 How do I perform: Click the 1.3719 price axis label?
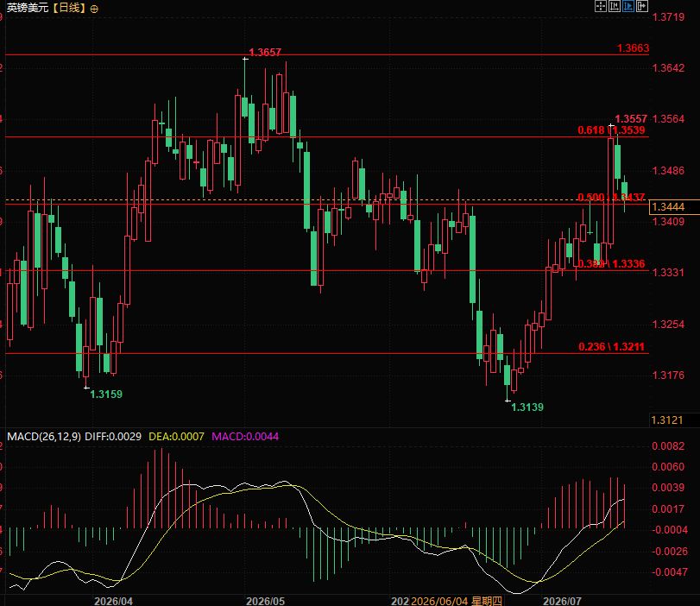668,17
